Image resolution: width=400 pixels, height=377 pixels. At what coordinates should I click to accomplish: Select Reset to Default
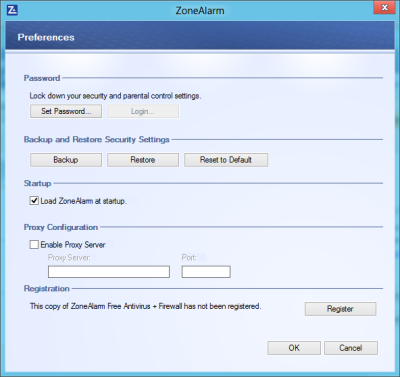click(x=226, y=160)
